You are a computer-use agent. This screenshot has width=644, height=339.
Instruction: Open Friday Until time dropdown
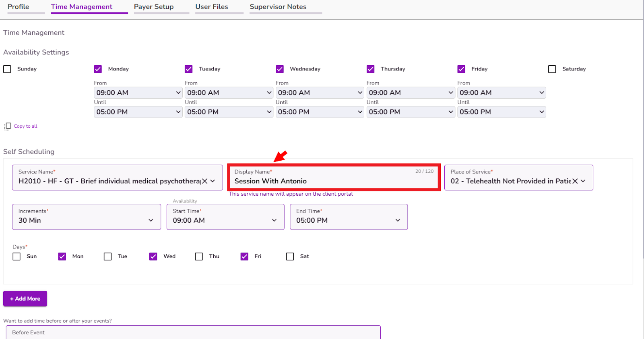[x=502, y=112]
